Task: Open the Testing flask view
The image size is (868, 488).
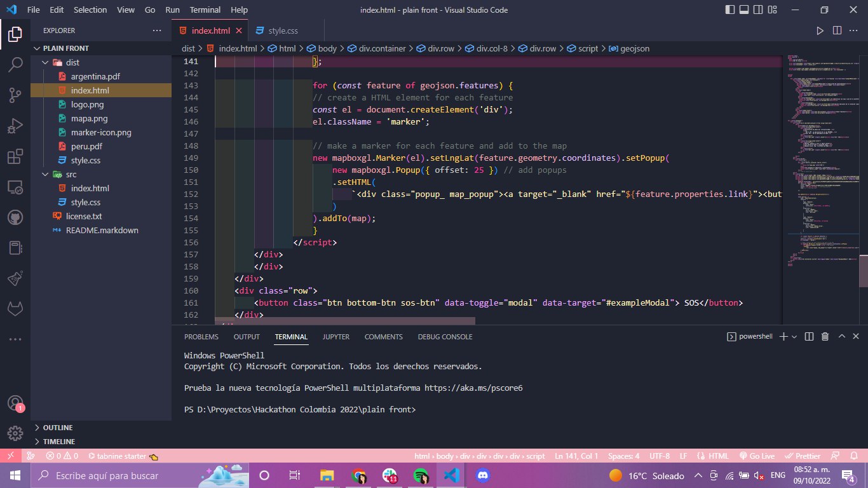Action: [15, 278]
